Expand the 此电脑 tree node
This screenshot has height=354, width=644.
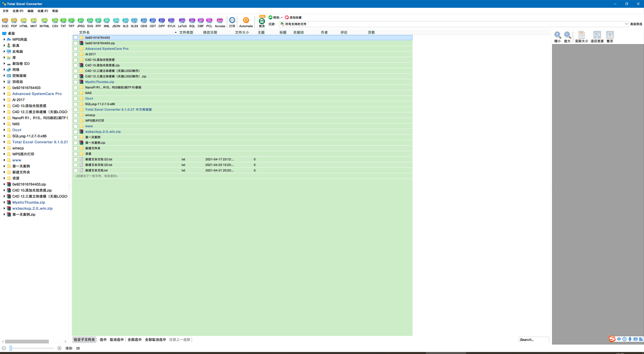pos(4,51)
